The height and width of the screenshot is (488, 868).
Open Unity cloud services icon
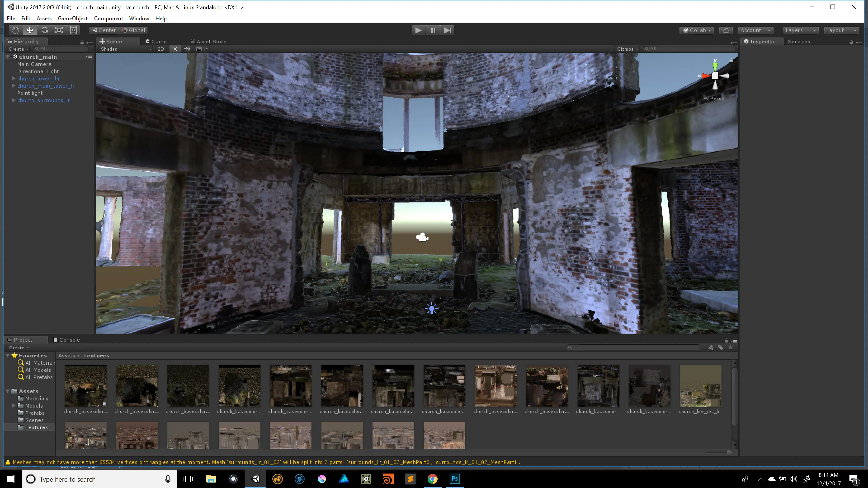[726, 30]
